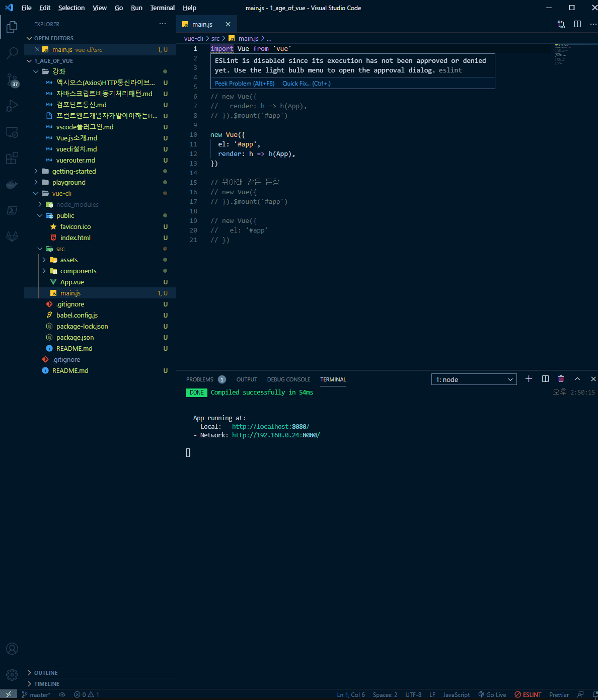Open errors and warnings status item
The width and height of the screenshot is (598, 700).
(87, 694)
